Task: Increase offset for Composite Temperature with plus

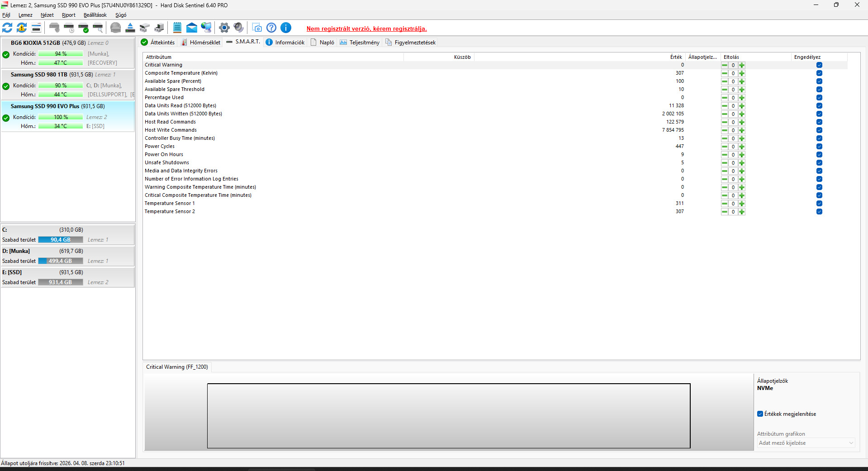Action: tap(742, 73)
